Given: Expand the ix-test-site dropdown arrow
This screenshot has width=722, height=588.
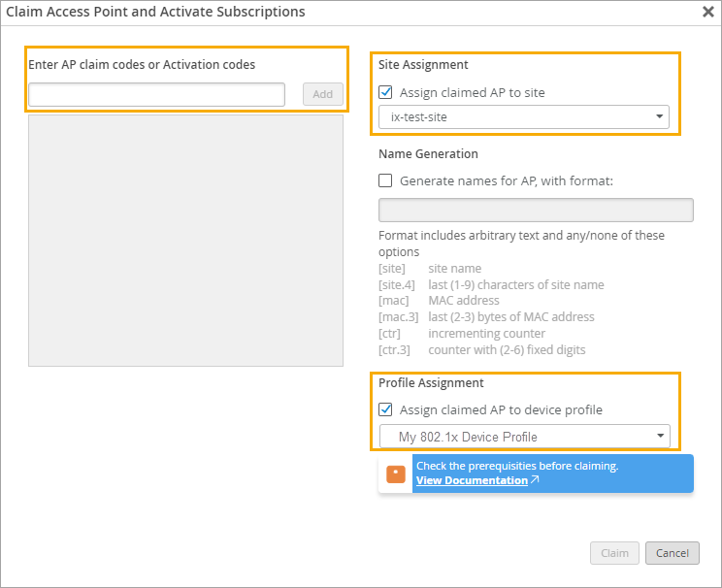Looking at the screenshot, I should click(x=660, y=117).
